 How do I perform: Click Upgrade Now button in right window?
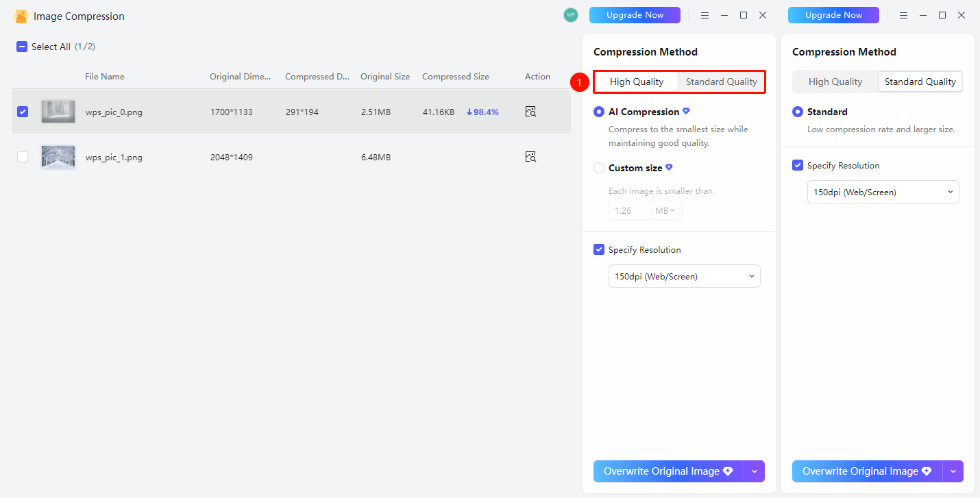click(833, 15)
